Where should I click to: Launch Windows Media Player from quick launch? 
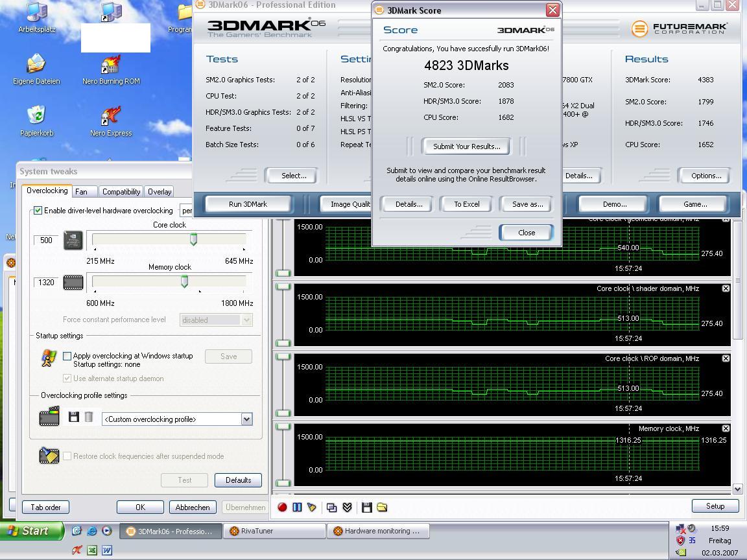pyautogui.click(x=107, y=530)
